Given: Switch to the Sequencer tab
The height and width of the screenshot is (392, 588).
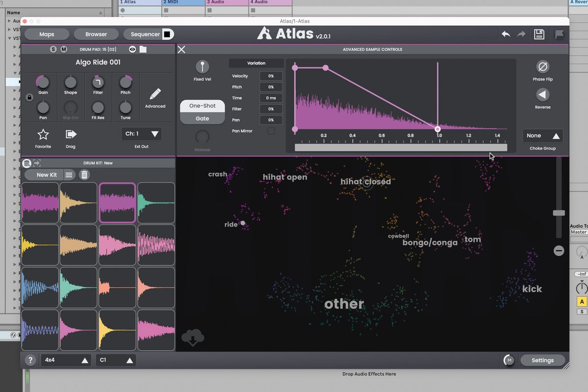Looking at the screenshot, I should pyautogui.click(x=144, y=34).
